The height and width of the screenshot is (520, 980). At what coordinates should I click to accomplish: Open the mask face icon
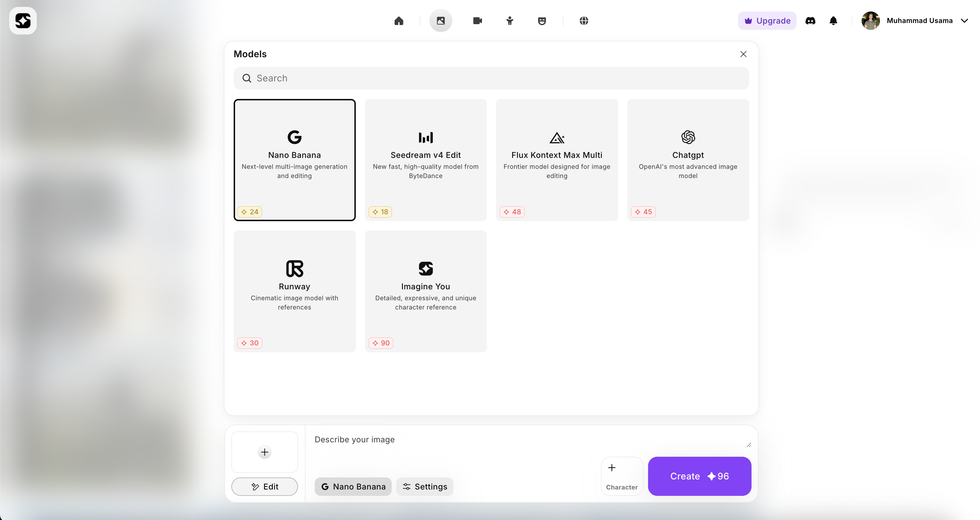coord(542,20)
